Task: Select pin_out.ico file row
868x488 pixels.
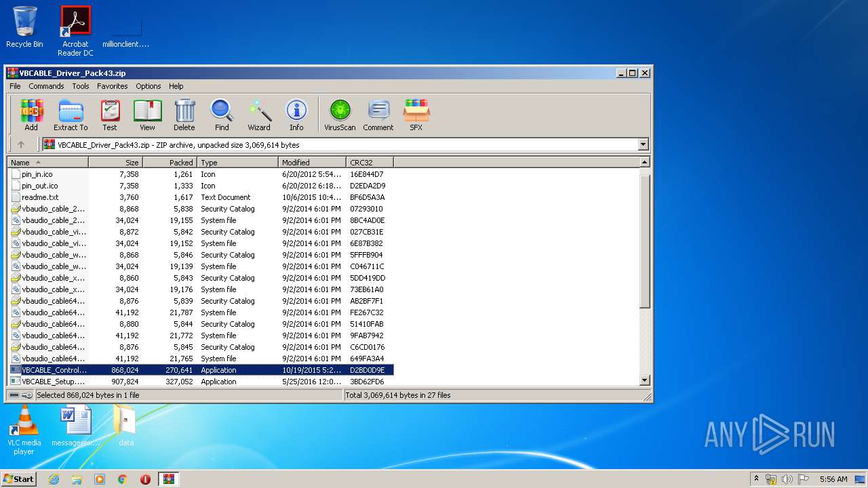Action: (201, 186)
